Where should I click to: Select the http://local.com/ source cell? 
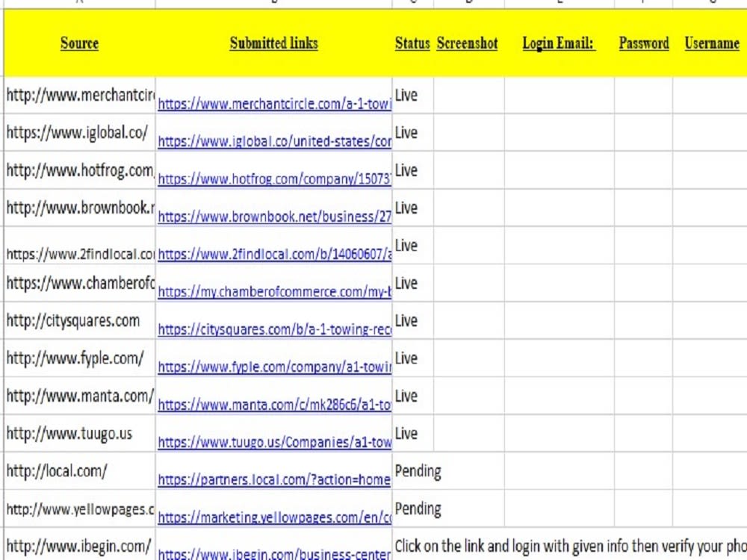point(80,471)
